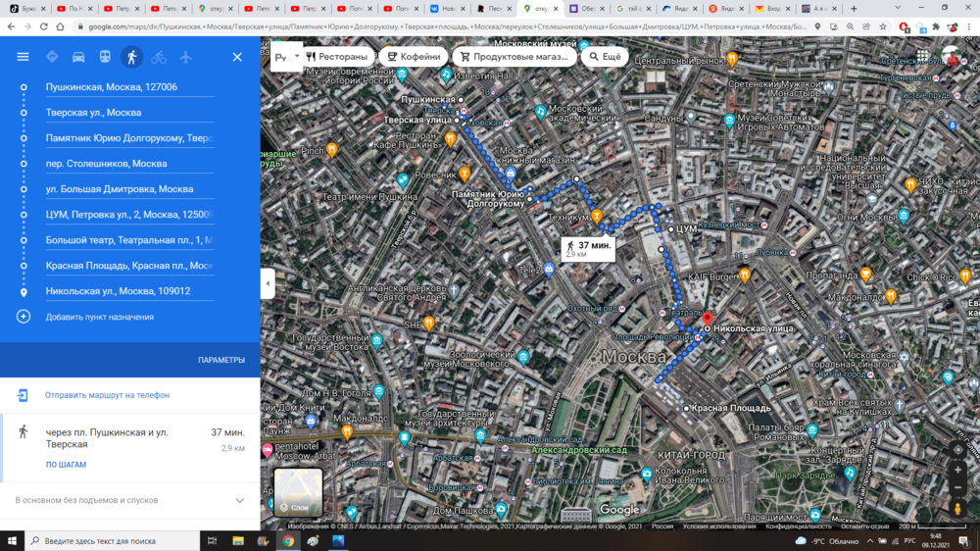Switch to the Gmail Вход tab
Screen dimensions: 980x551
[773, 9]
